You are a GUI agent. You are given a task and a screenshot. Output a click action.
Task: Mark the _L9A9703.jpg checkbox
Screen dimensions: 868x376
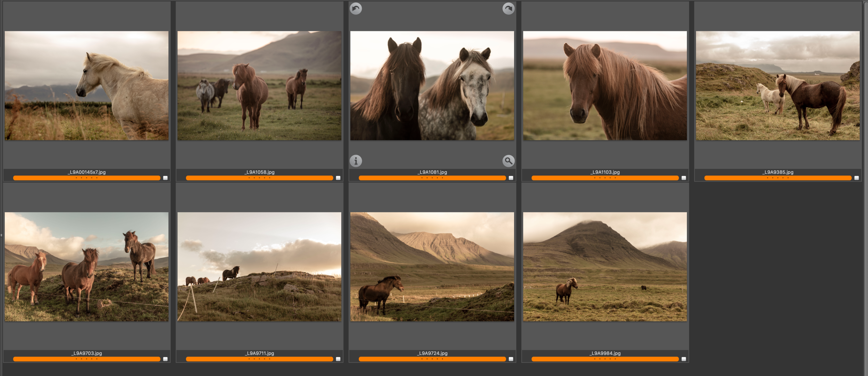point(165,359)
